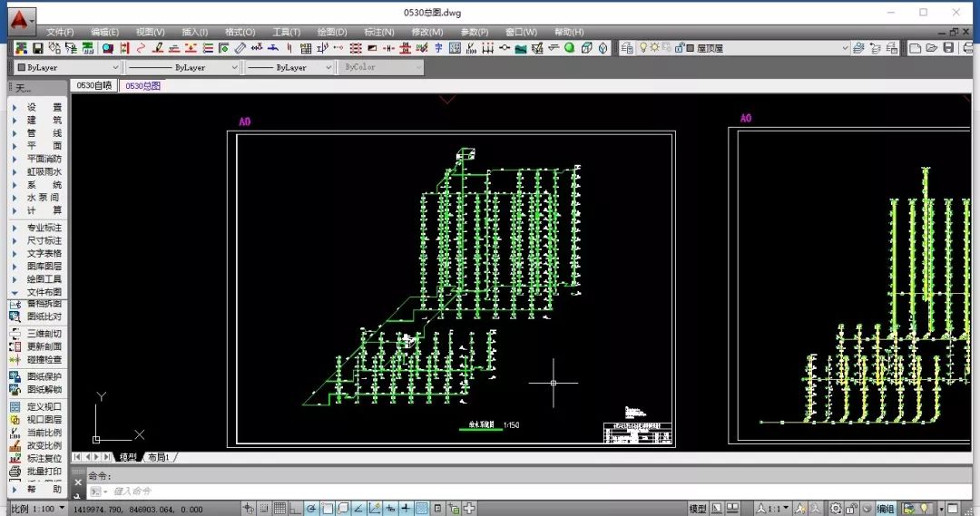The height and width of the screenshot is (516, 980).
Task: Expand the 设置 sidebar category
Action: pos(37,107)
